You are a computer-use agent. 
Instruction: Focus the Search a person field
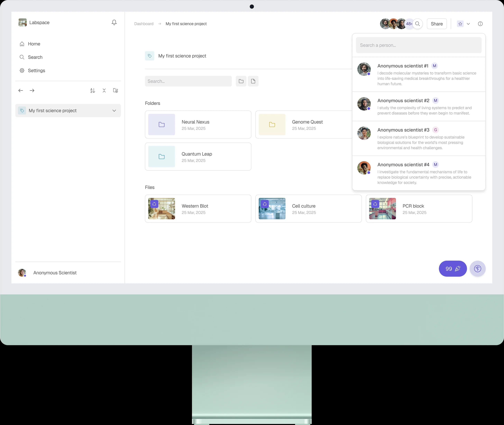(x=419, y=45)
